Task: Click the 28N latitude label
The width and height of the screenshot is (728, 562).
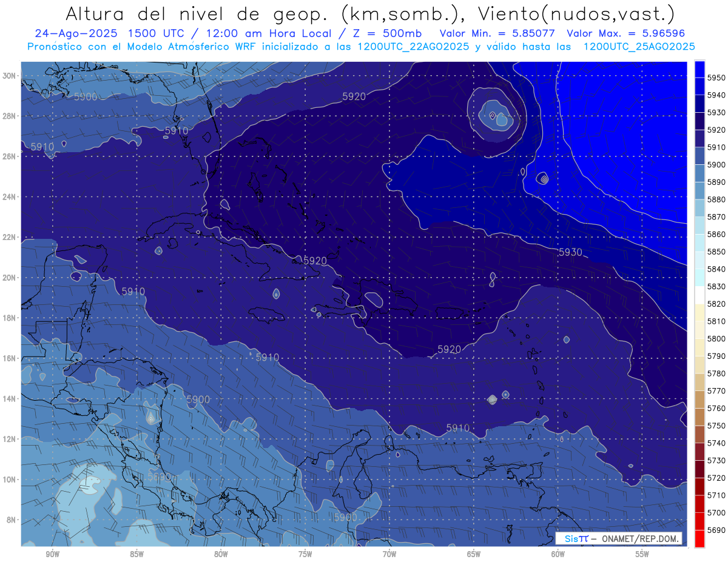Action: pyautogui.click(x=9, y=116)
